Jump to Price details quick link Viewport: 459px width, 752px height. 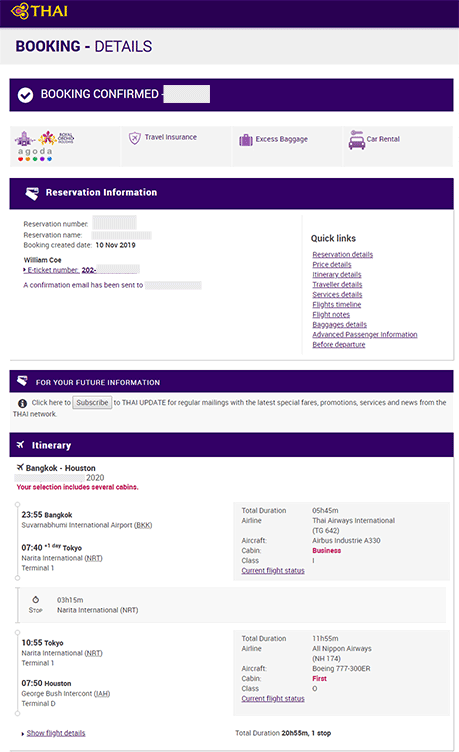pyautogui.click(x=331, y=264)
